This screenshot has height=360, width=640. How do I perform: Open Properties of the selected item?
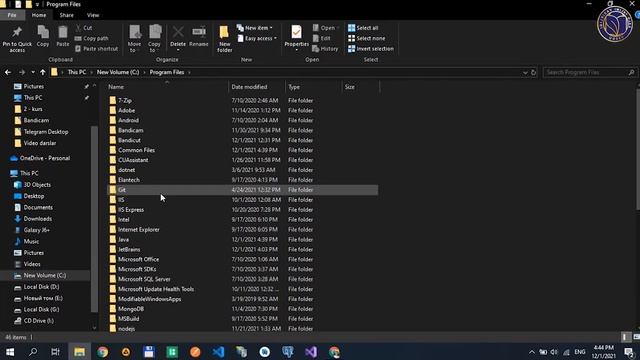tap(296, 39)
